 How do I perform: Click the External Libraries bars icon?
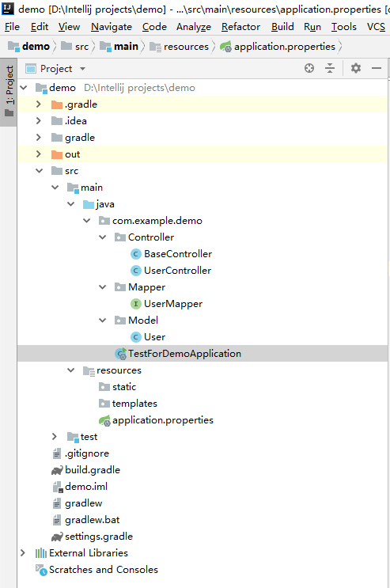(41, 553)
